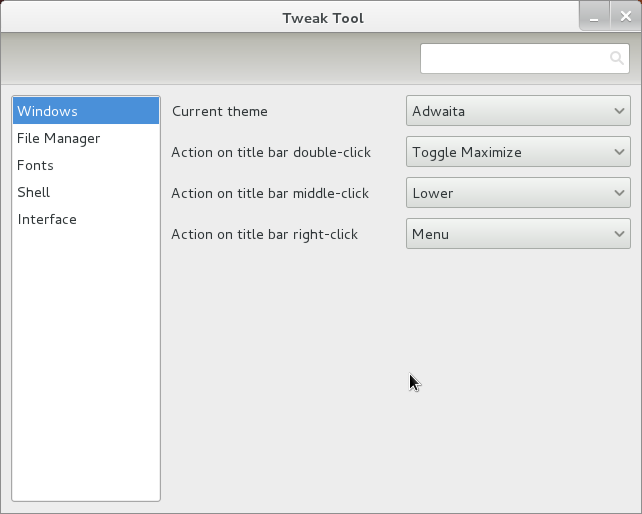Open the middle-click action Lower dropdown

tap(518, 192)
